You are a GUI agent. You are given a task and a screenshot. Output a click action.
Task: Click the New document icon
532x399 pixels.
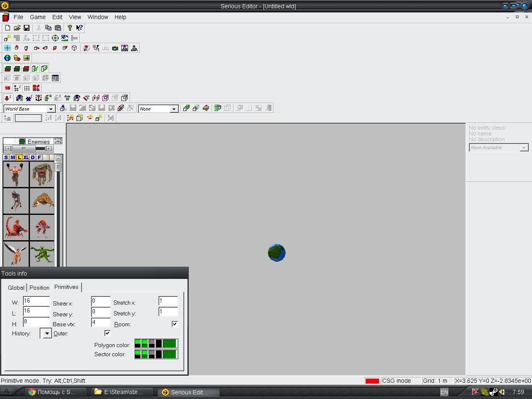coord(7,28)
